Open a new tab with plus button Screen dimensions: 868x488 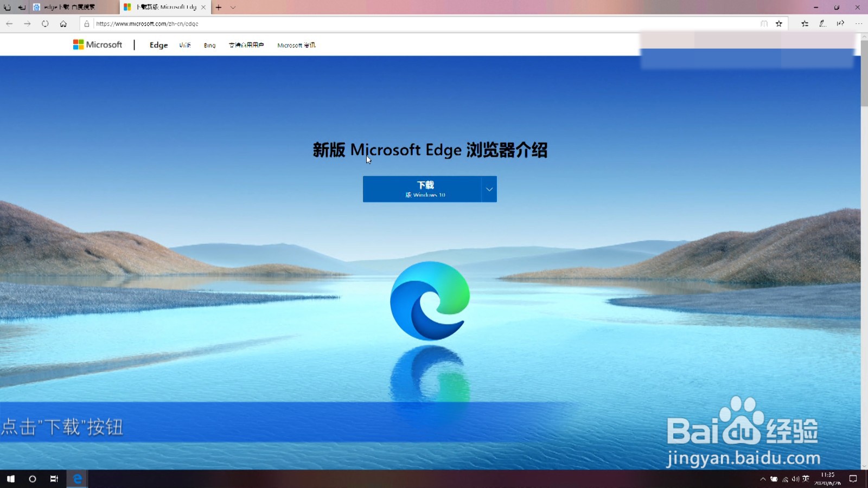click(x=219, y=7)
